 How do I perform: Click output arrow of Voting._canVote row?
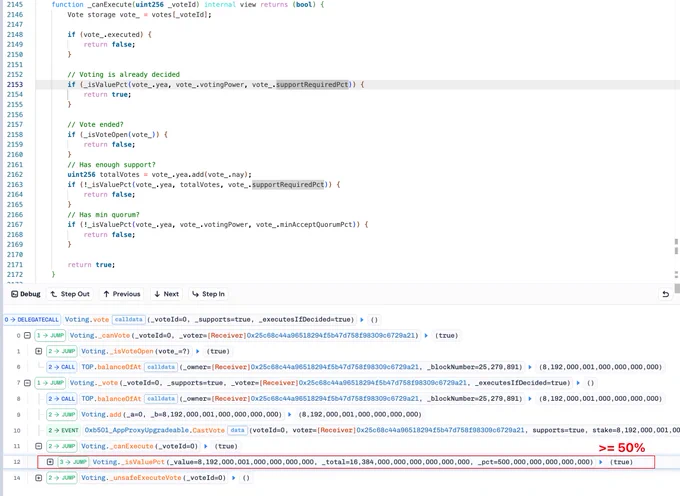[x=426, y=336]
